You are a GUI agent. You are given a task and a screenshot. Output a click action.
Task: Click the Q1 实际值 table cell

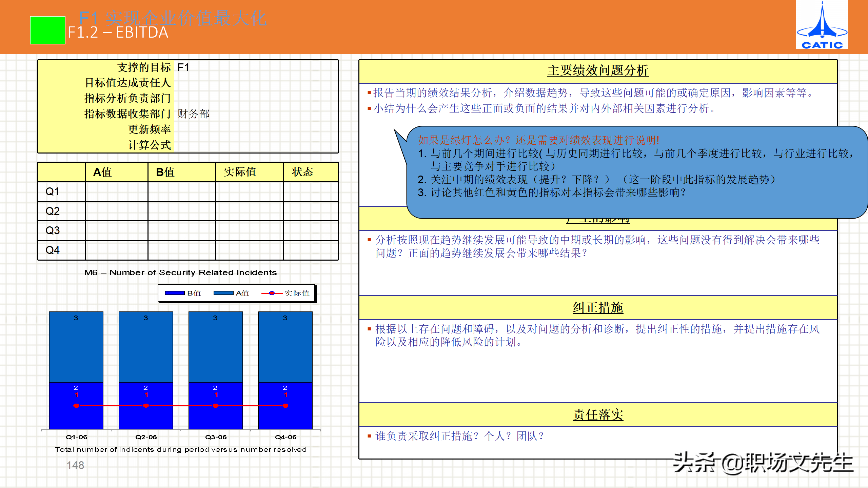tap(249, 192)
